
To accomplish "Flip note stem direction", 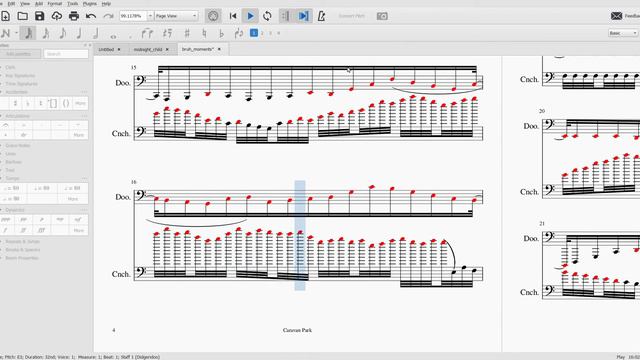I will [239, 33].
